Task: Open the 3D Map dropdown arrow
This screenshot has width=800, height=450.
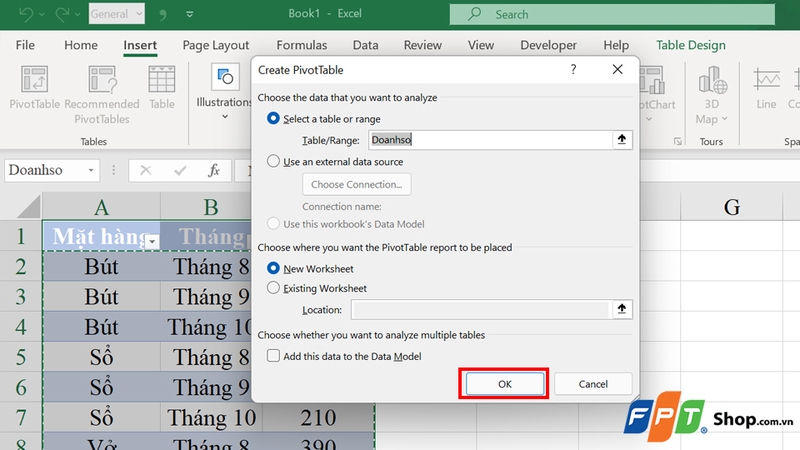Action: click(724, 119)
